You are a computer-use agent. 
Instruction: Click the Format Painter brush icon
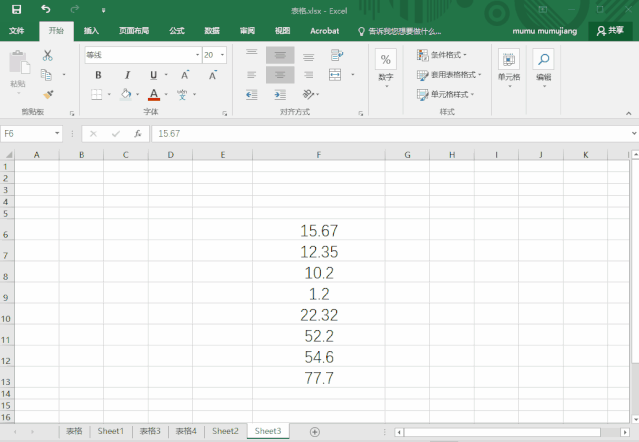(48, 95)
